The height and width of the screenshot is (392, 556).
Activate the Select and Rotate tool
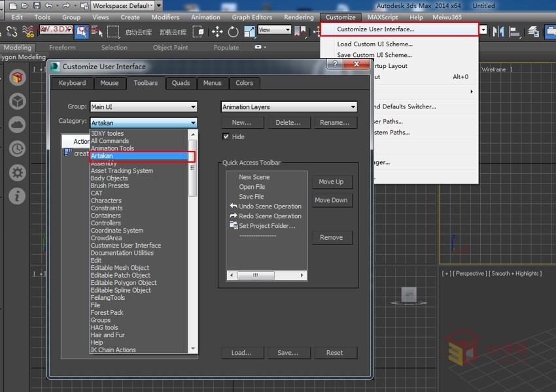coord(233,31)
